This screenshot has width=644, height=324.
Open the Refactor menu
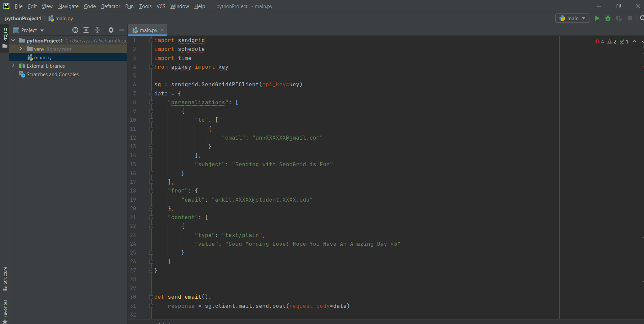(x=111, y=6)
